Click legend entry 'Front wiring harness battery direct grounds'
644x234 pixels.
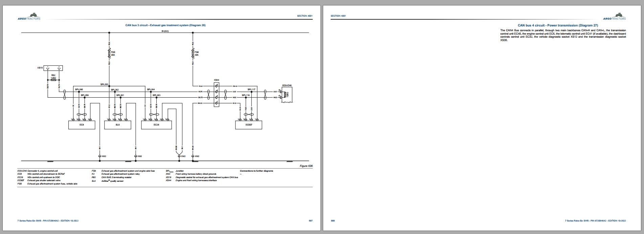pyautogui.click(x=196, y=174)
